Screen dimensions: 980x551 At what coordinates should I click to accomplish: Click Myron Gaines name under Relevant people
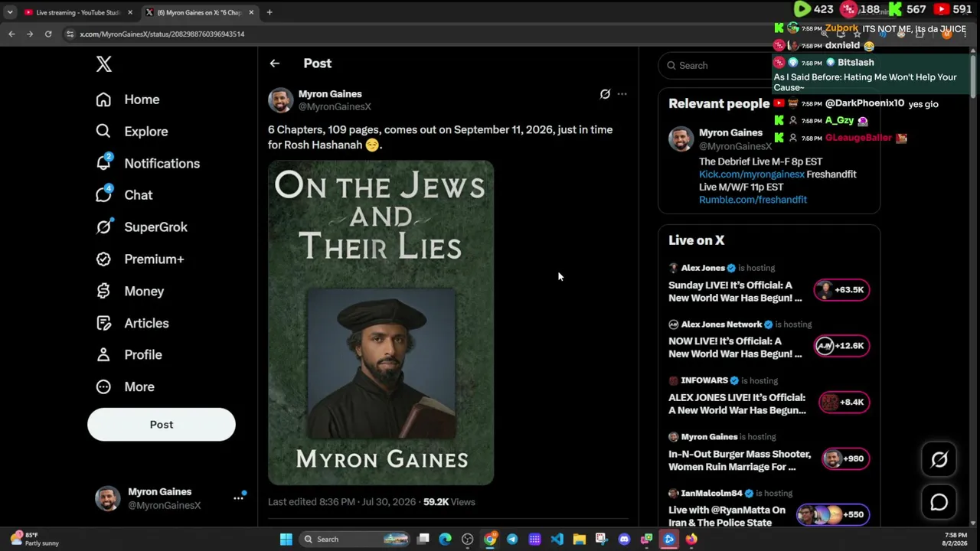[x=730, y=133]
